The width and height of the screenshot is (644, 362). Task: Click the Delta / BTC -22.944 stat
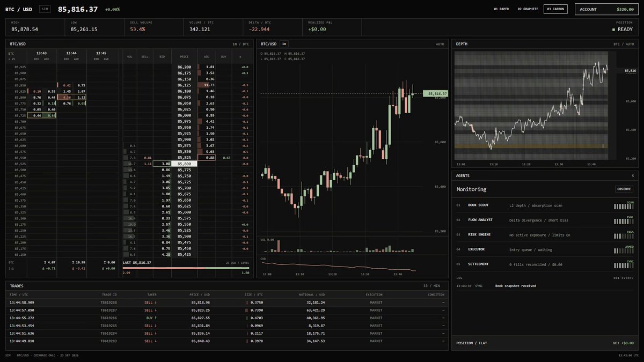point(273,27)
